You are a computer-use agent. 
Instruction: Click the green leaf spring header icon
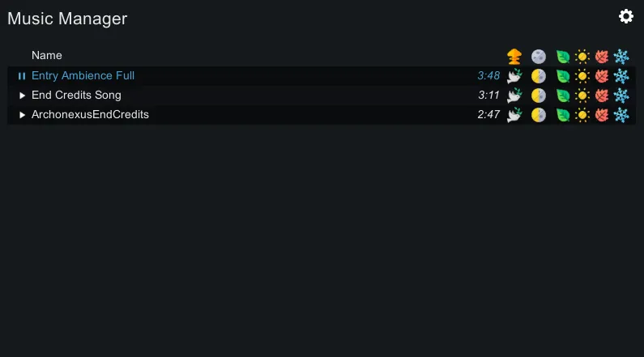[563, 57]
